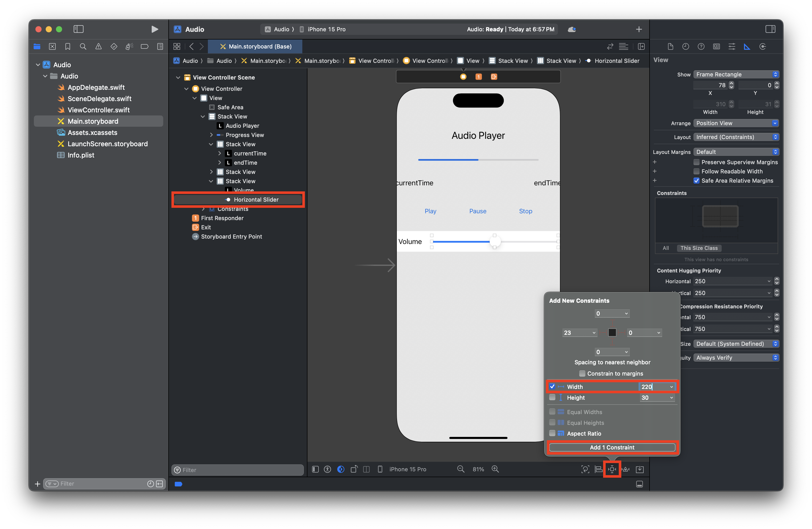The height and width of the screenshot is (529, 812).
Task: Toggle the Library plus button in toolbar
Action: pyautogui.click(x=639, y=29)
